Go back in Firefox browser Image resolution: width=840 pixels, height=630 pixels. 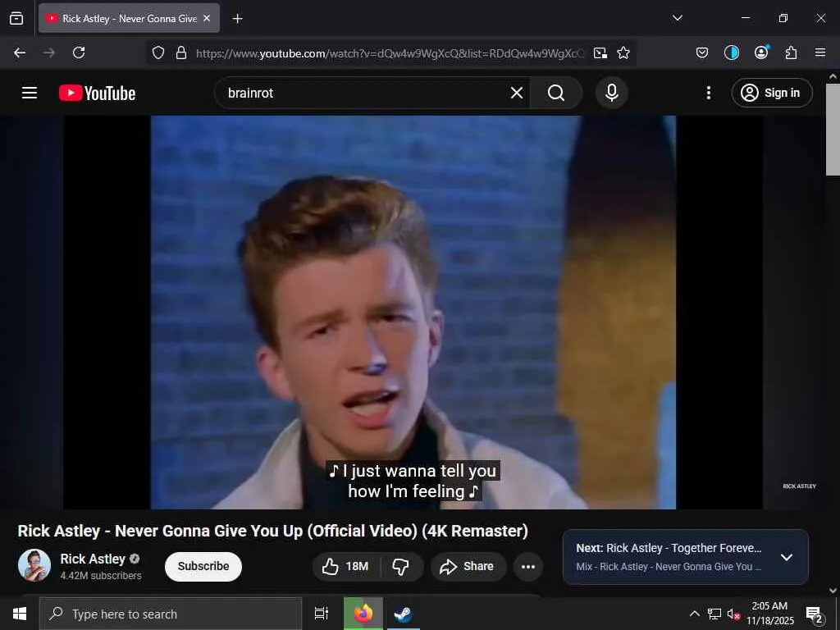20,52
